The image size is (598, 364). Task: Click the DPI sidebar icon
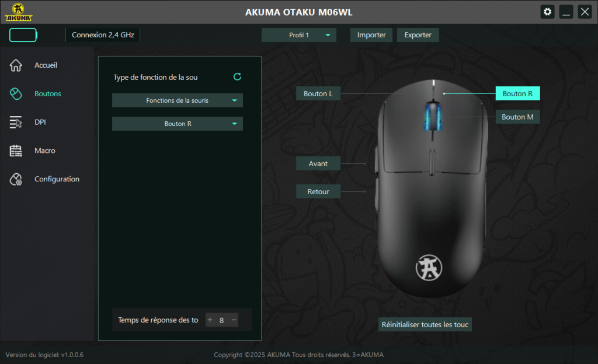16,123
